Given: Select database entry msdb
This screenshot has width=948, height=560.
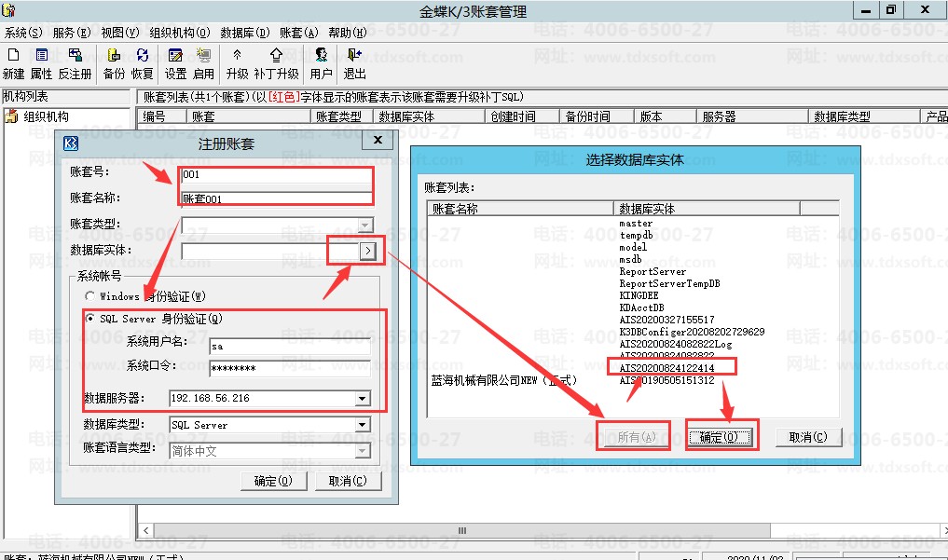Looking at the screenshot, I should tap(630, 259).
